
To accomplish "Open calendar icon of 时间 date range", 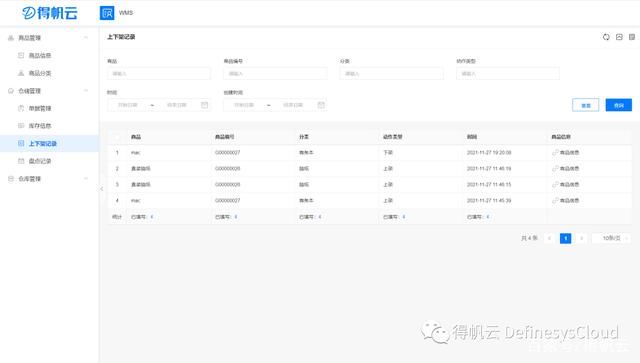I will click(204, 105).
